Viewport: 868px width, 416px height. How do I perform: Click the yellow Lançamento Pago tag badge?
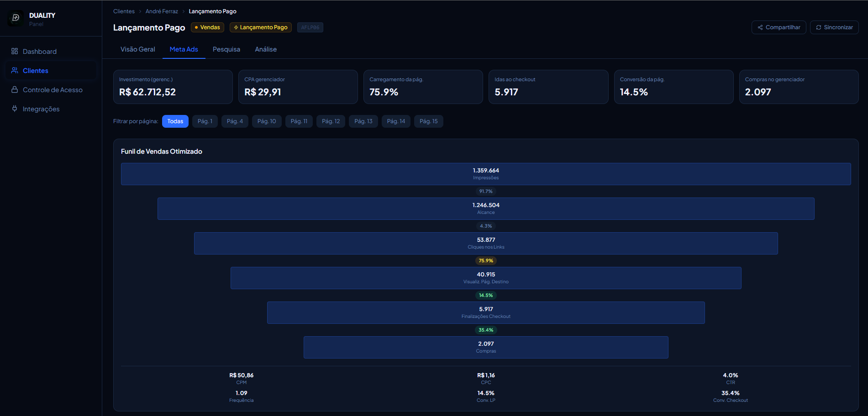click(x=261, y=27)
